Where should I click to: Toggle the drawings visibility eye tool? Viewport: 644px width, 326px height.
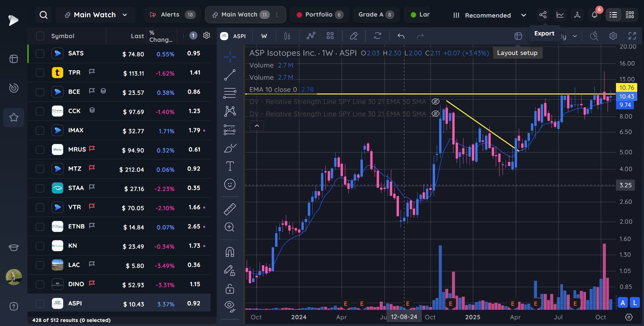pyautogui.click(x=230, y=306)
